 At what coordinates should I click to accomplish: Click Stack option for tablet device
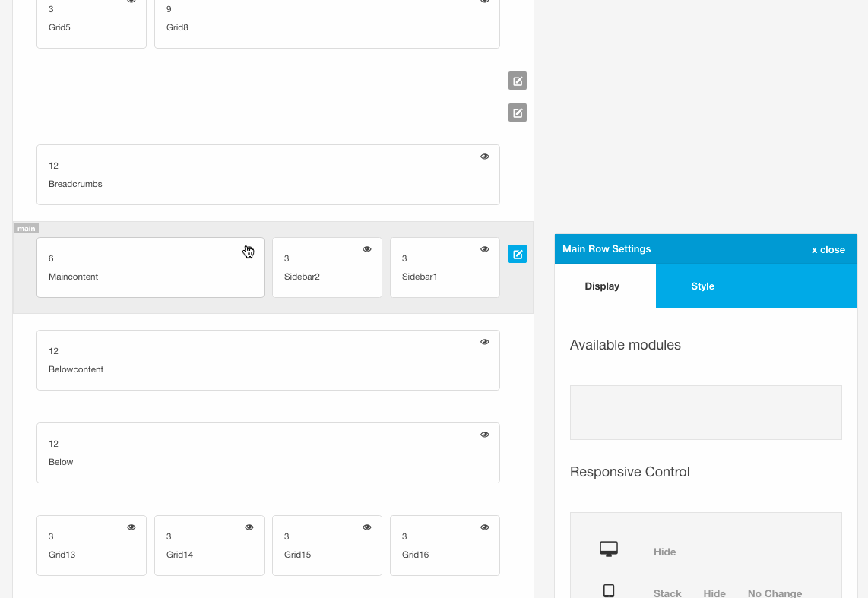(667, 593)
